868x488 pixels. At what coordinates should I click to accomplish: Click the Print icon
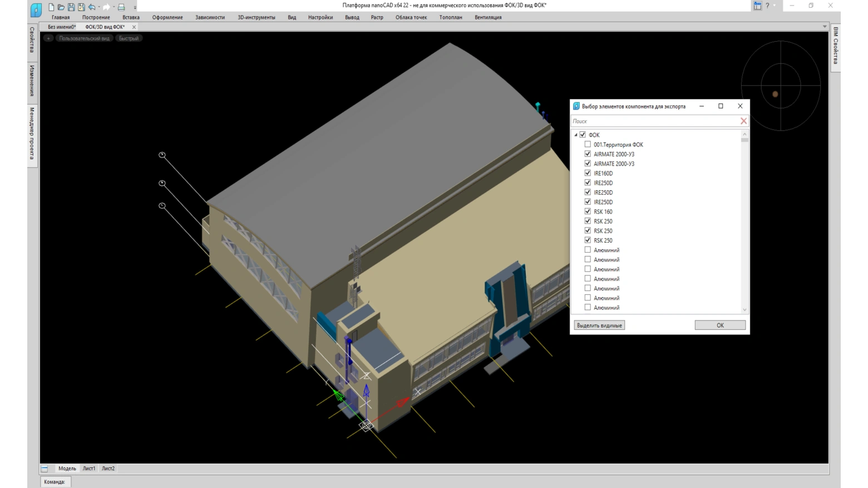point(121,7)
